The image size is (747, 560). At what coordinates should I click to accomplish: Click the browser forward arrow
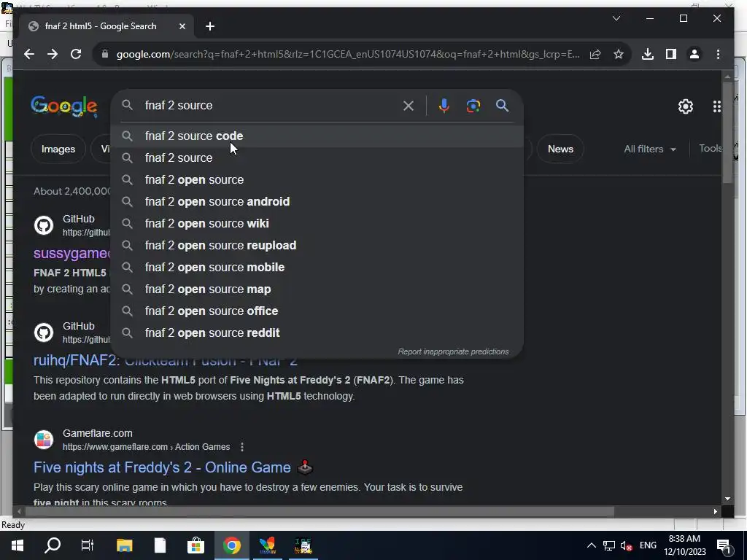coord(53,54)
